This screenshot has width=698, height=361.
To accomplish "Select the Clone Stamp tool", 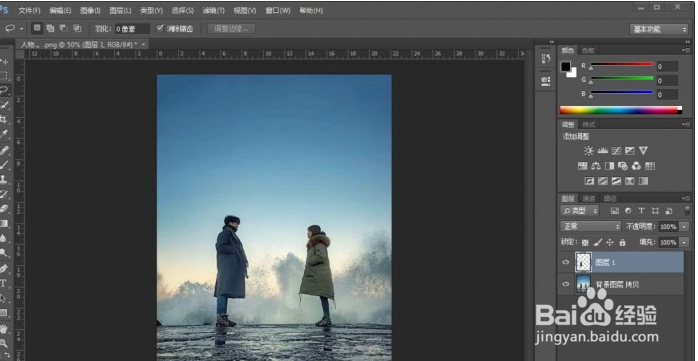I will (4, 179).
